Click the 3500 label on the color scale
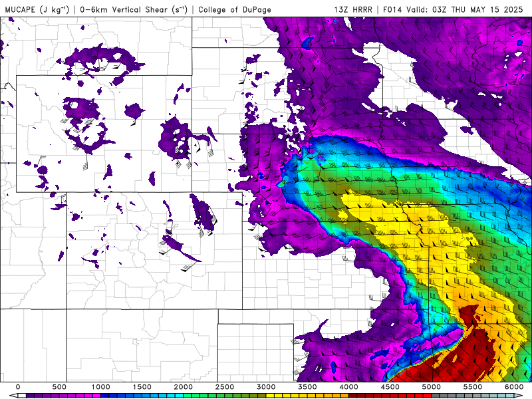This screenshot has height=399, width=532. click(x=307, y=387)
